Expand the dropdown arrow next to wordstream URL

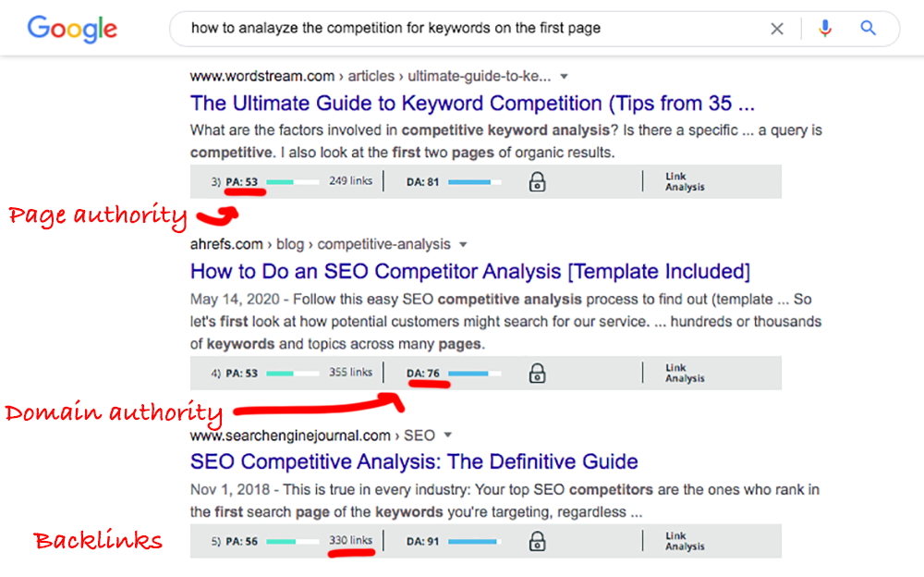coord(564,77)
